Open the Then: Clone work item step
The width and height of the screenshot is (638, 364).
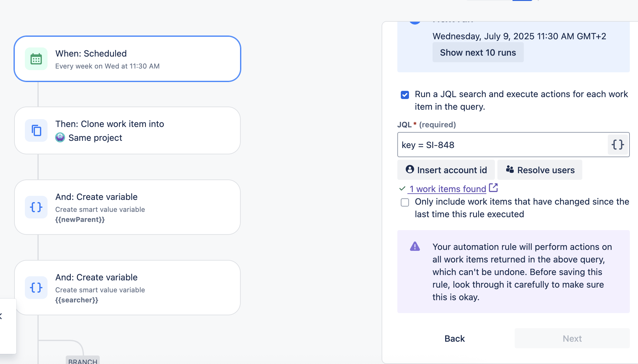point(127,130)
